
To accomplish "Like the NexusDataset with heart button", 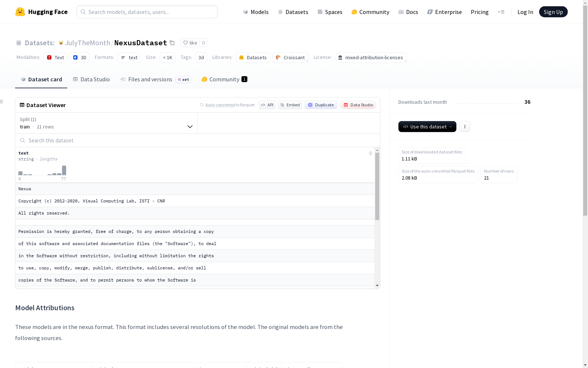I will pos(190,43).
